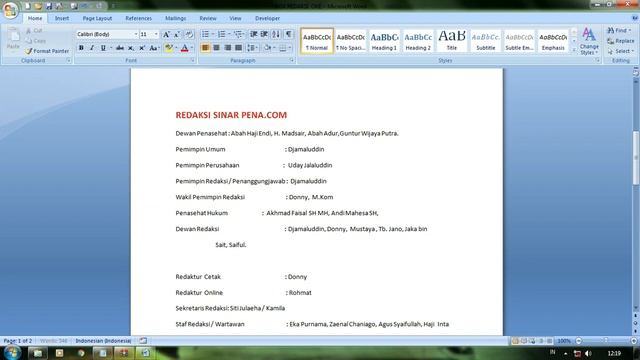Toggle Italic formatting
This screenshot has height=360, width=640.
point(92,48)
